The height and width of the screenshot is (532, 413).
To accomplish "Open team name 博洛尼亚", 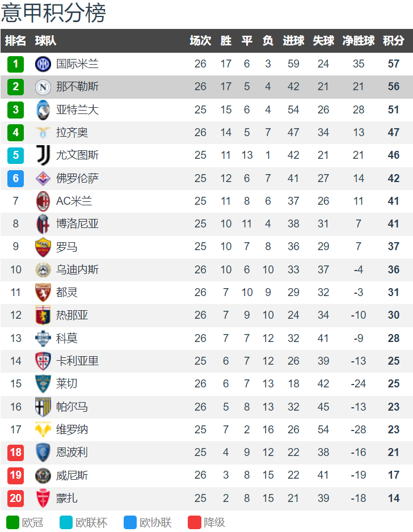I will point(77,223).
